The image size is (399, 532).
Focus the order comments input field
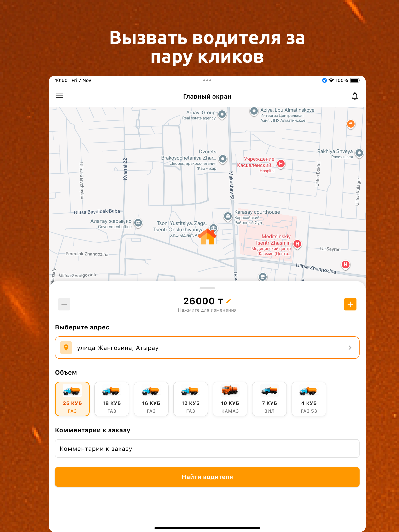point(207,448)
